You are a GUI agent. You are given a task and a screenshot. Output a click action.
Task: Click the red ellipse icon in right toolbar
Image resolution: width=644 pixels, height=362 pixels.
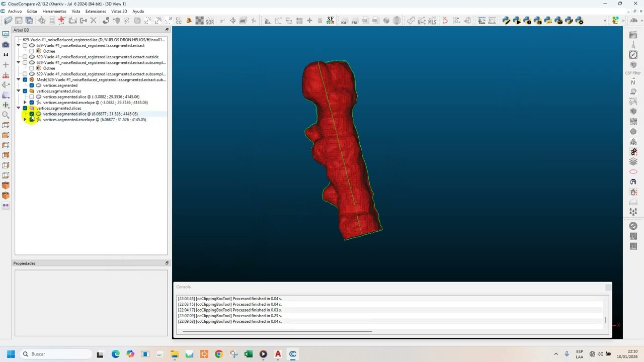[x=633, y=172]
